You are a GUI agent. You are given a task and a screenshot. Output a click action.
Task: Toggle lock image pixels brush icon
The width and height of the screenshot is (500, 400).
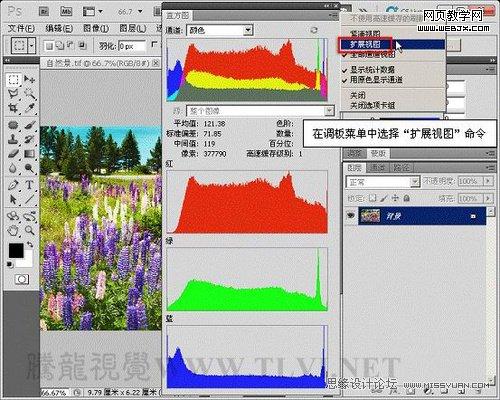pyautogui.click(x=384, y=198)
